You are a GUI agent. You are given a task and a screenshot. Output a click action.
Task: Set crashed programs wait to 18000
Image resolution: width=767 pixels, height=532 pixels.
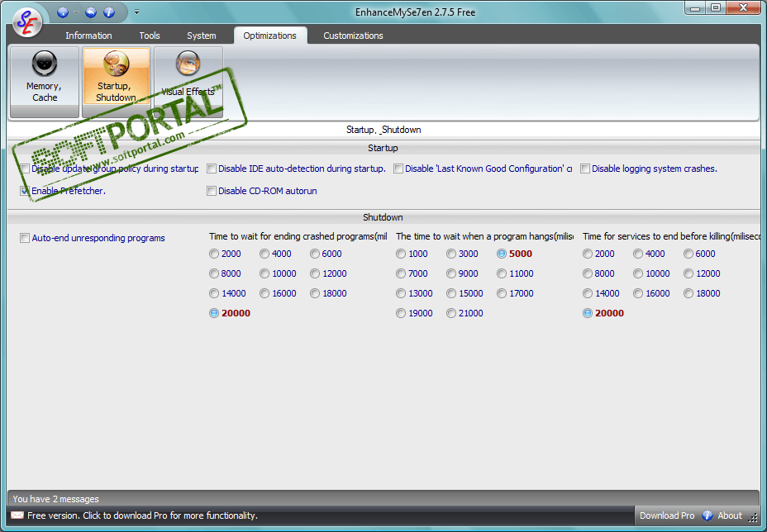point(328,293)
